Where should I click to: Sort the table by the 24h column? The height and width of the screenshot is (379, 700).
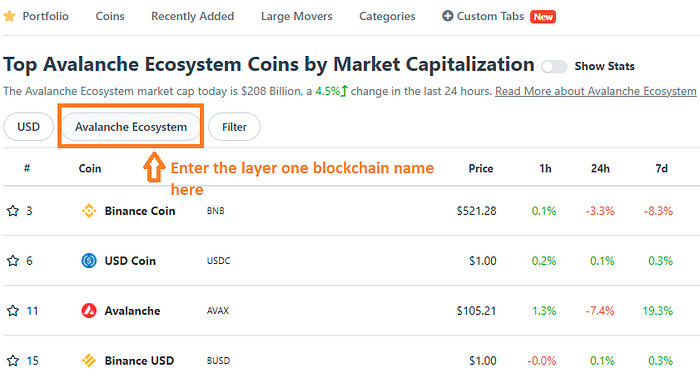coord(600,168)
